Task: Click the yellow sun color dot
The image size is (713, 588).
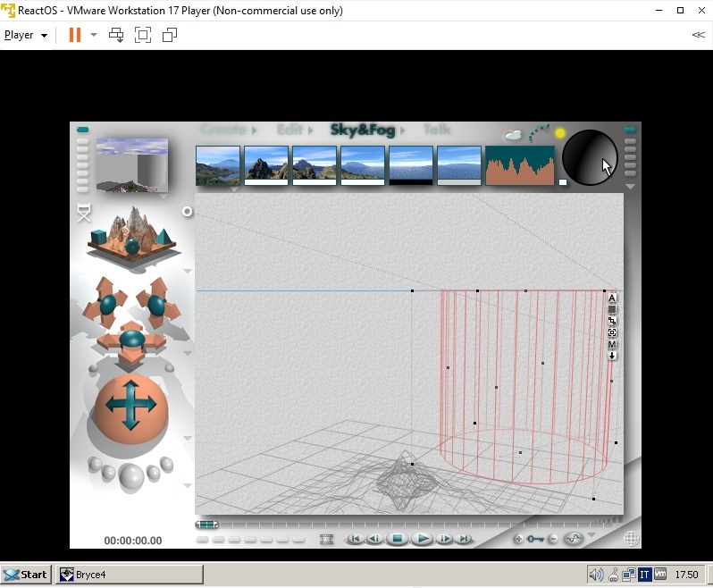Action: pos(559,133)
